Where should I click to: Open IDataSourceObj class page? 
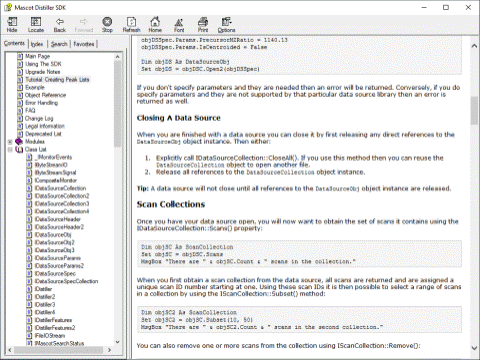coord(53,235)
